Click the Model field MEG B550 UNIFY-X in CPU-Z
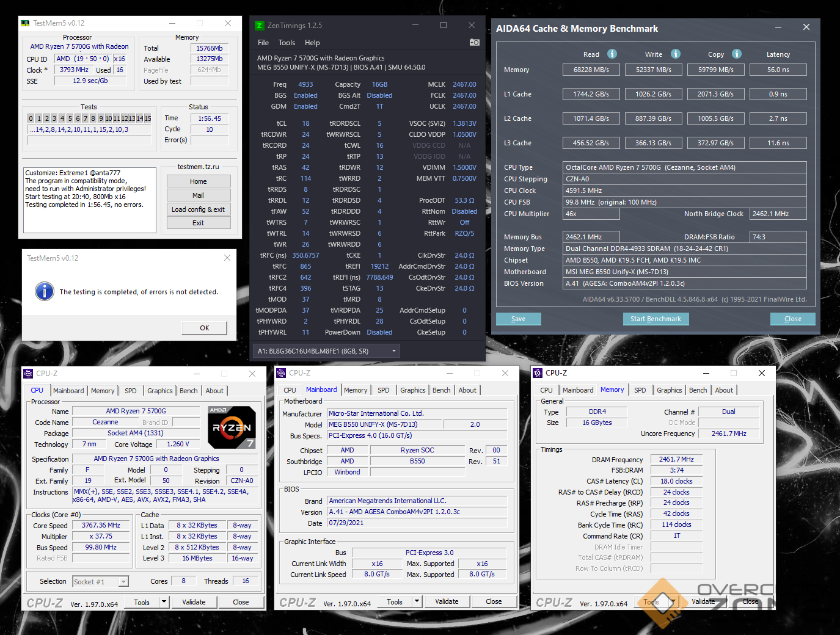This screenshot has height=635, width=840. click(x=385, y=424)
